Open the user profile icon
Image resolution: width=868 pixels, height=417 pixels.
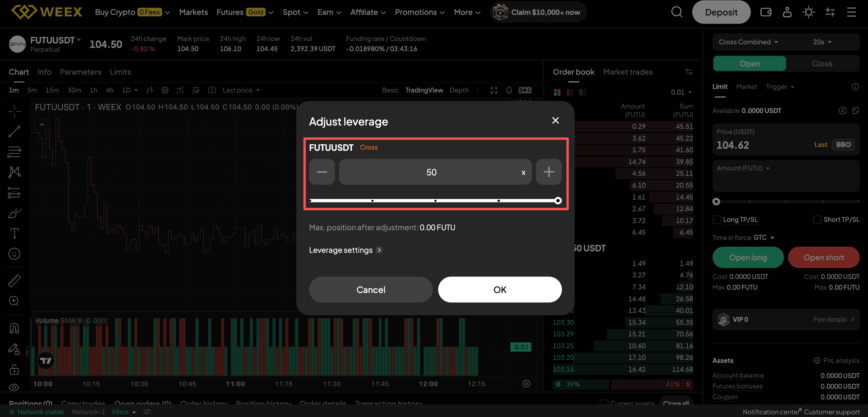787,12
